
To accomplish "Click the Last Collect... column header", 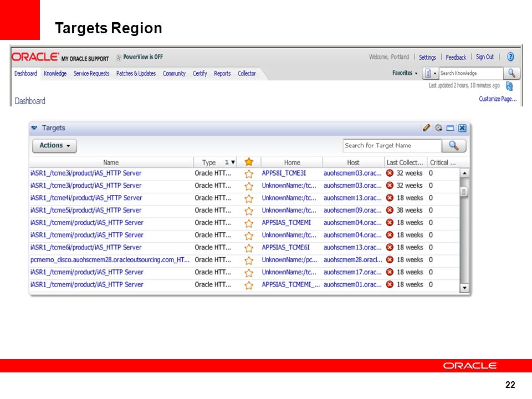I will 405,162.
